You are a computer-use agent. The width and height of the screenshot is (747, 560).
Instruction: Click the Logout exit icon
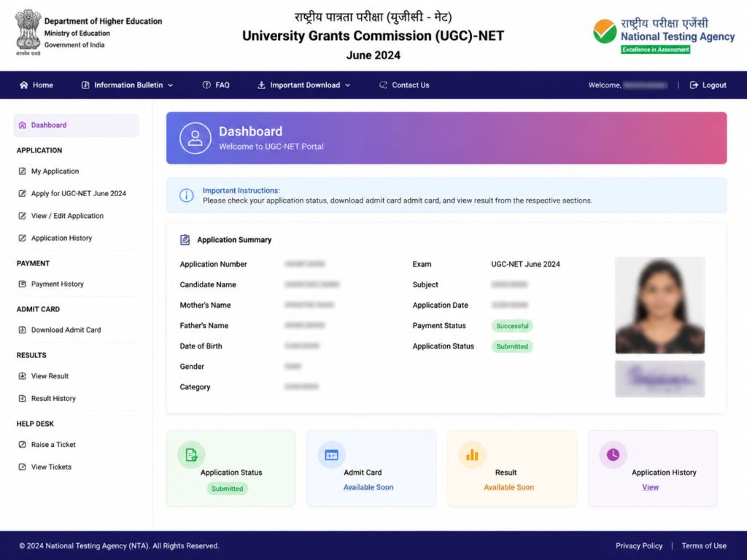(x=694, y=85)
